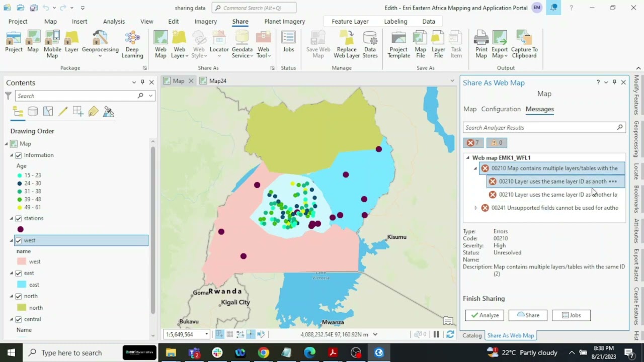The width and height of the screenshot is (644, 362).
Task: Toggle the east layer checkbox
Action: click(x=19, y=274)
